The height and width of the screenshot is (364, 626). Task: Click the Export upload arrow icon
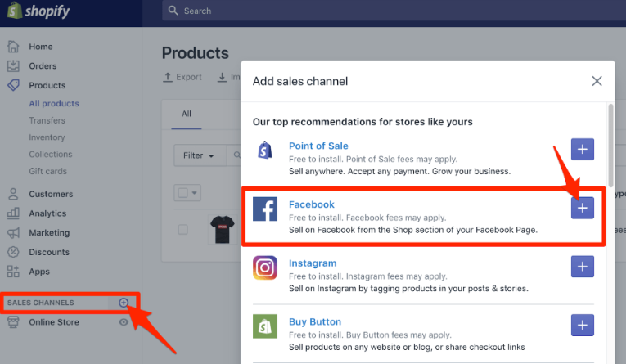coord(168,77)
